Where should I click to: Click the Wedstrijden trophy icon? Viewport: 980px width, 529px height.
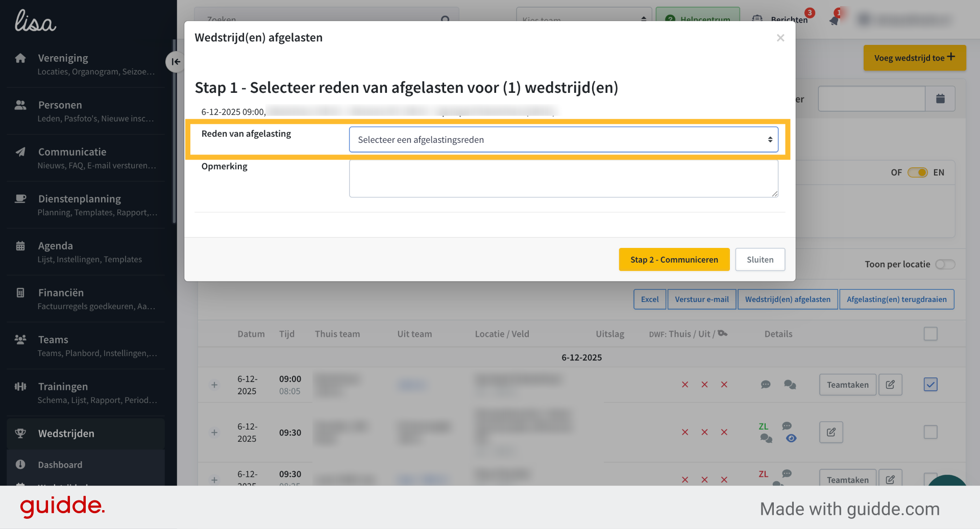click(20, 433)
